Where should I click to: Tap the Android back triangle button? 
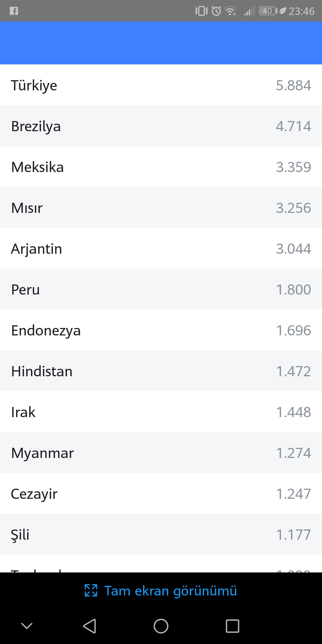(89, 626)
